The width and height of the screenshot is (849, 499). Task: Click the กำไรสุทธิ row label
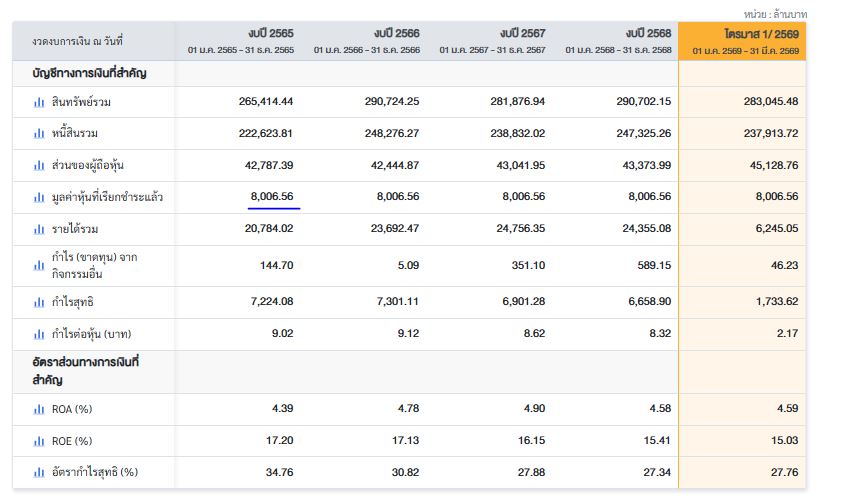point(73,302)
